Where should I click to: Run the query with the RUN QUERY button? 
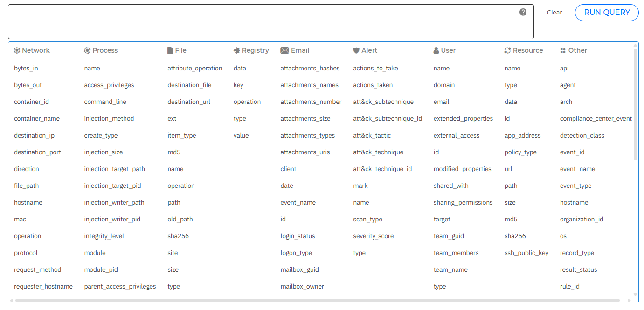(x=607, y=12)
